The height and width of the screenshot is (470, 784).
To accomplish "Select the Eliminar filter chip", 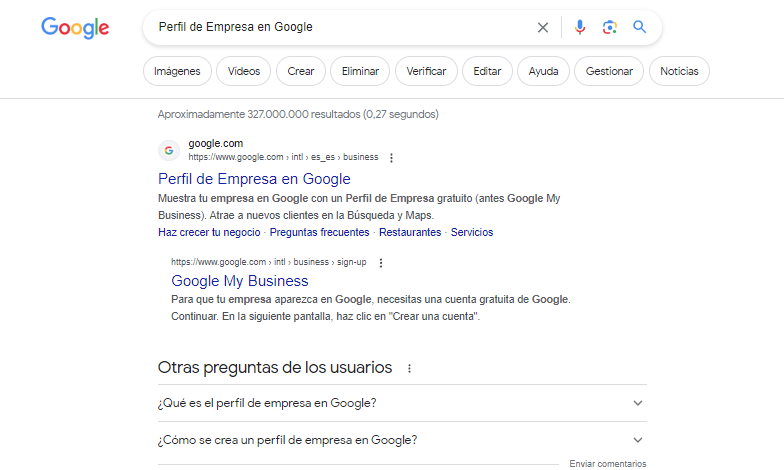I will tap(360, 71).
